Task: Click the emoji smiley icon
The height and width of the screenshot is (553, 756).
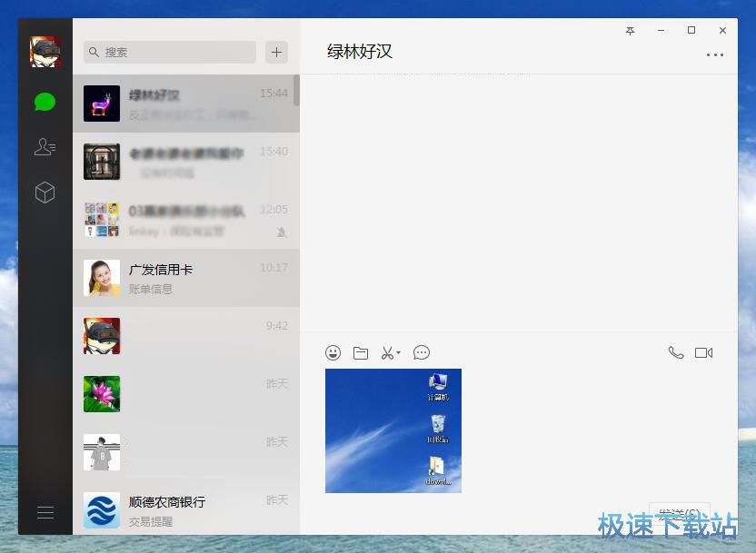Action: [333, 352]
